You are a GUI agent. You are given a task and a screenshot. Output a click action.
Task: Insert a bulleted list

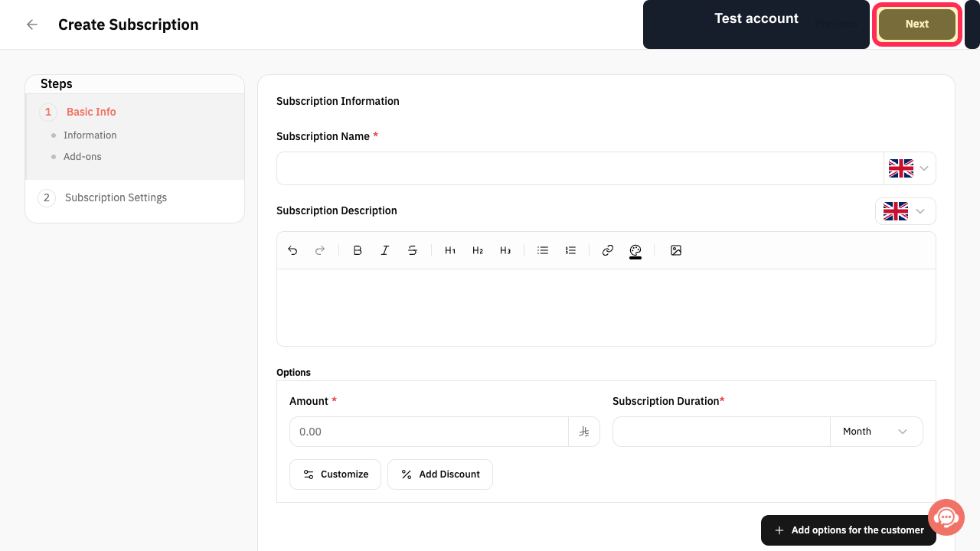click(x=543, y=250)
